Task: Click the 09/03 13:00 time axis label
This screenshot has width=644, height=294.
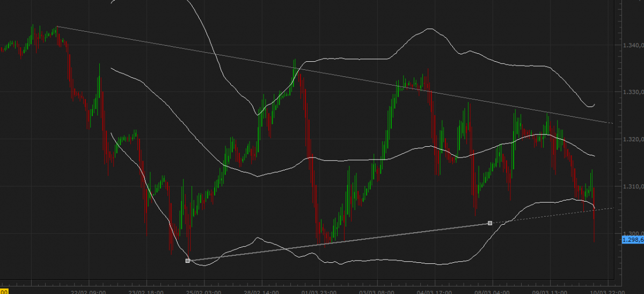Action: point(550,291)
